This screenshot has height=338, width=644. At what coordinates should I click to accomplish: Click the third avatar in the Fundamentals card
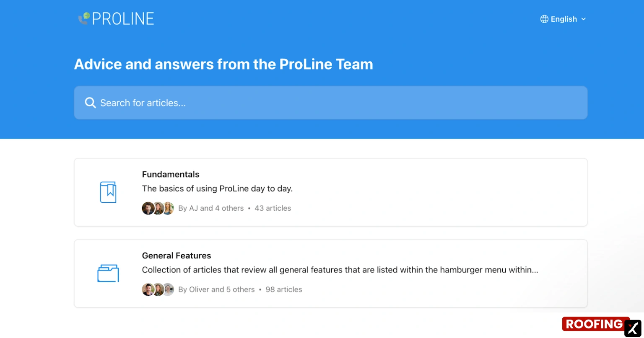(x=168, y=208)
